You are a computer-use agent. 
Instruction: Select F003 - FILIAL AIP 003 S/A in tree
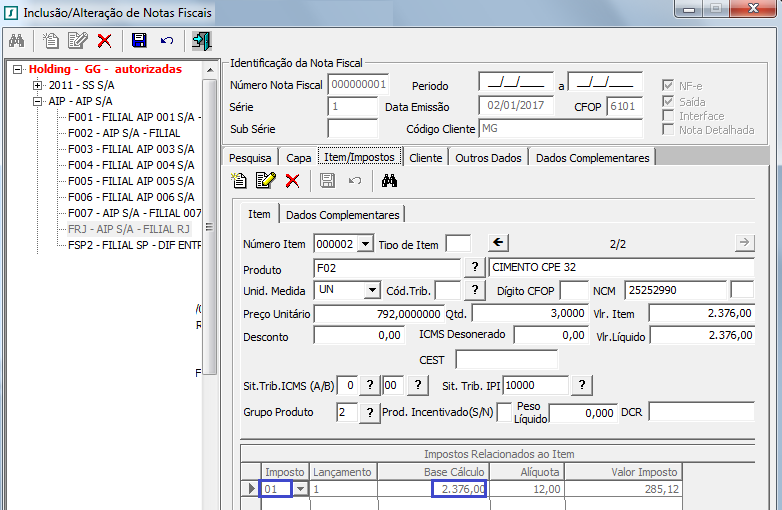pyautogui.click(x=130, y=149)
